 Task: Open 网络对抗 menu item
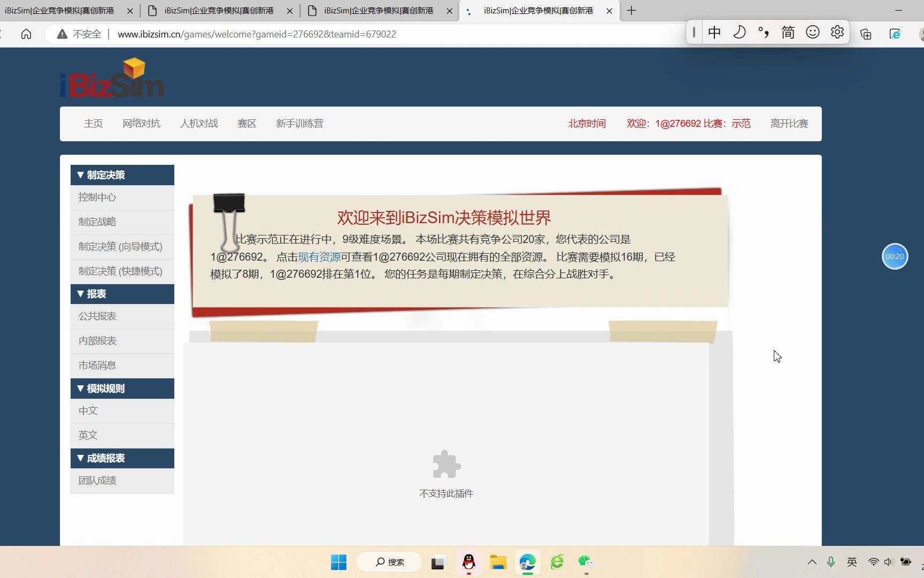(141, 124)
